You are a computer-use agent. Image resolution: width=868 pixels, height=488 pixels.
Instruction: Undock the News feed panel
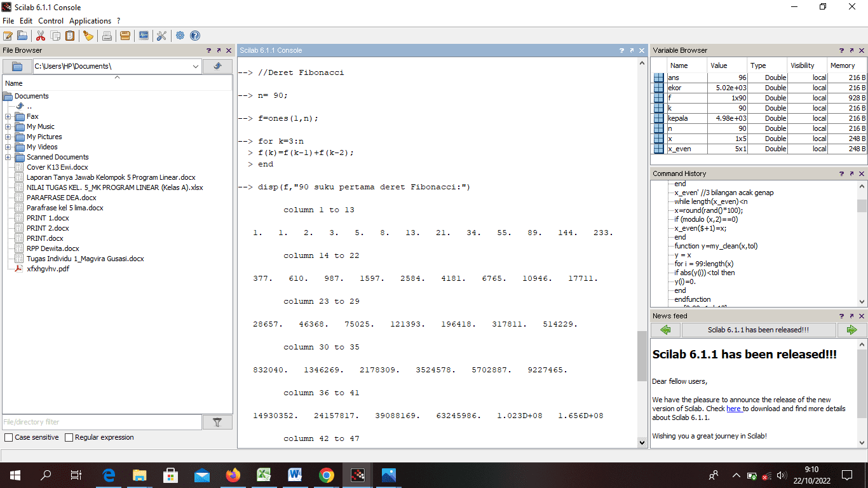click(x=851, y=316)
